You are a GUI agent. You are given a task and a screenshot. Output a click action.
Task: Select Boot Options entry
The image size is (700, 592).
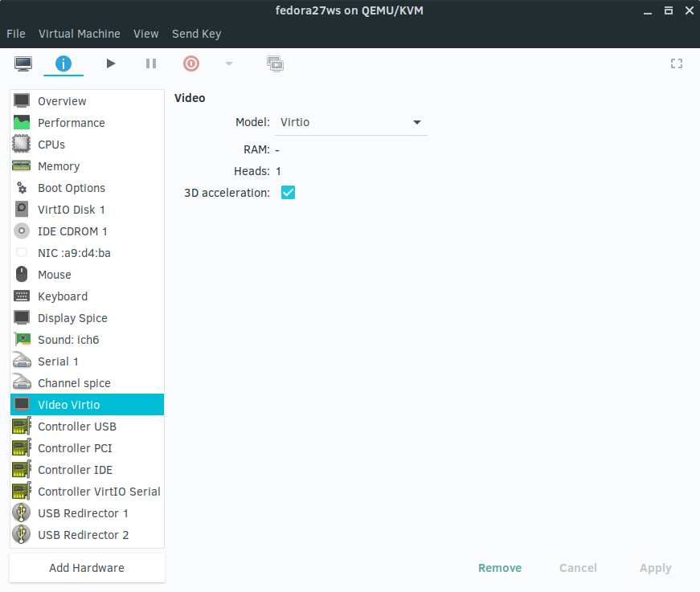coord(87,188)
